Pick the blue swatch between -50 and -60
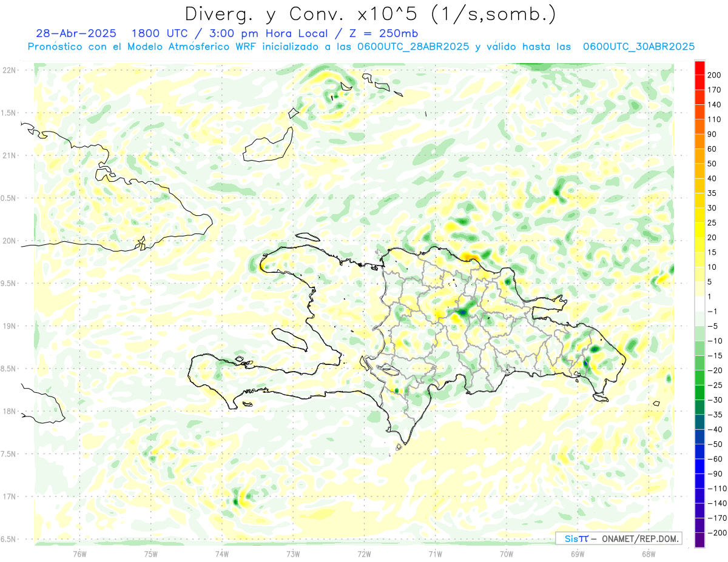 pyautogui.click(x=699, y=452)
